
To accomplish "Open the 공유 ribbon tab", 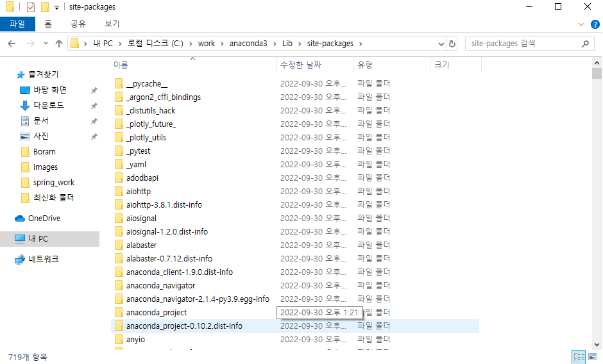I will click(78, 24).
